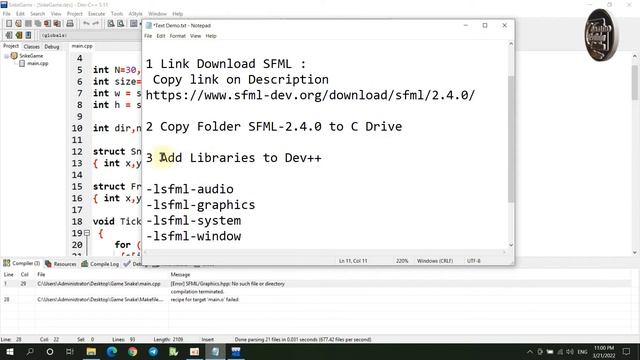This screenshot has height=360, width=640.
Task: Click the volume icon in system tray
Action: pyautogui.click(x=570, y=351)
